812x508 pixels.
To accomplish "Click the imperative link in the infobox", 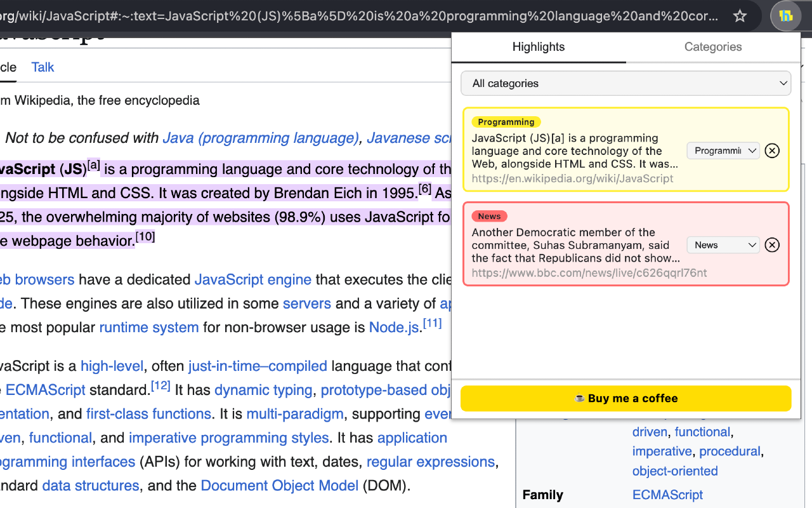I will coord(662,451).
